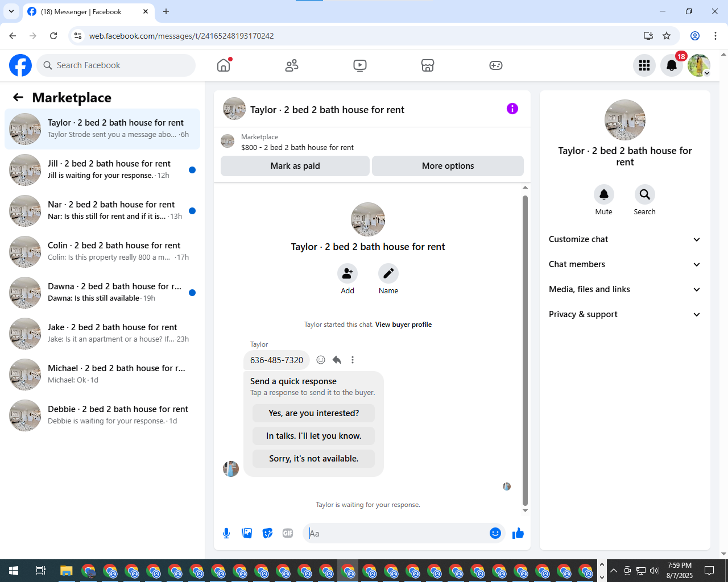Open Colin's conversation in the list
Image resolution: width=728 pixels, height=582 pixels.
pos(102,252)
